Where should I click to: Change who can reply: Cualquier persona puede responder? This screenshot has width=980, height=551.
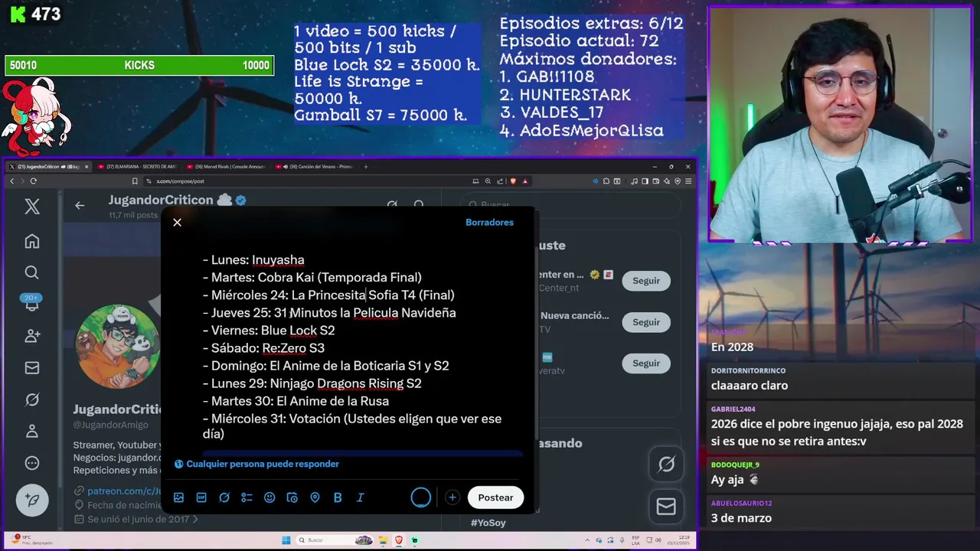pyautogui.click(x=256, y=464)
